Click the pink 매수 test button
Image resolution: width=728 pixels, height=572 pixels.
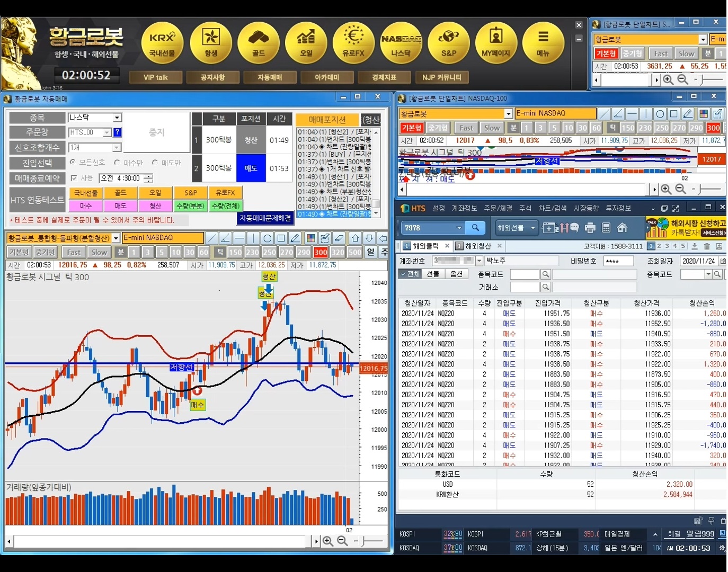point(86,205)
